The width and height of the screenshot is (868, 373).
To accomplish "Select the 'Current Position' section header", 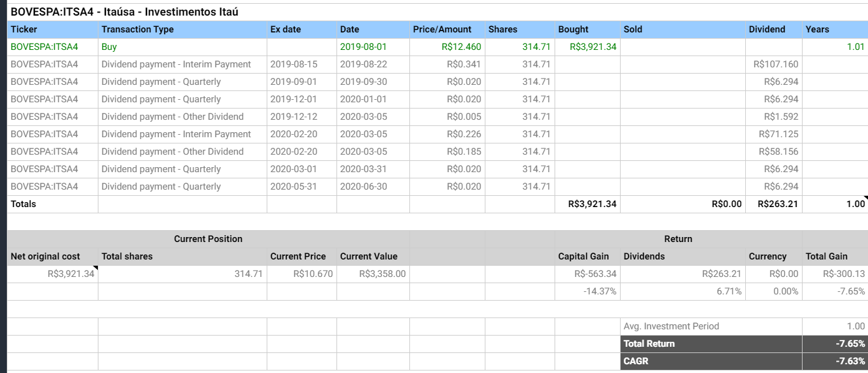I will 208,239.
